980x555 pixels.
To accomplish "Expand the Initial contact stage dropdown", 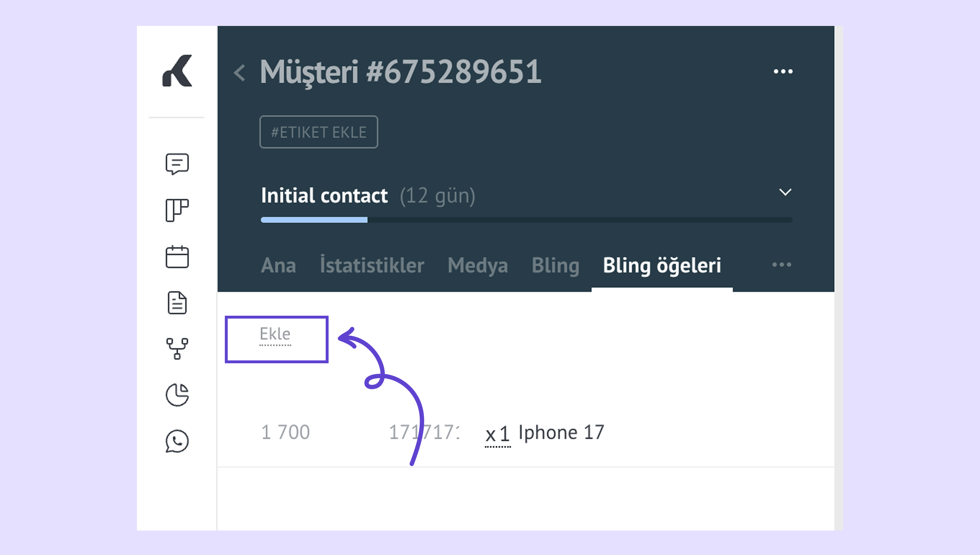I will point(785,192).
